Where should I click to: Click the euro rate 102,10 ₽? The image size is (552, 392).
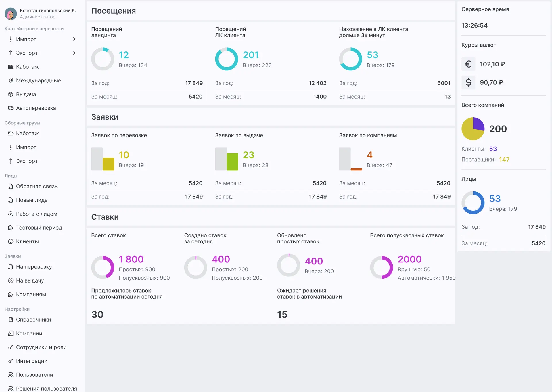click(492, 64)
